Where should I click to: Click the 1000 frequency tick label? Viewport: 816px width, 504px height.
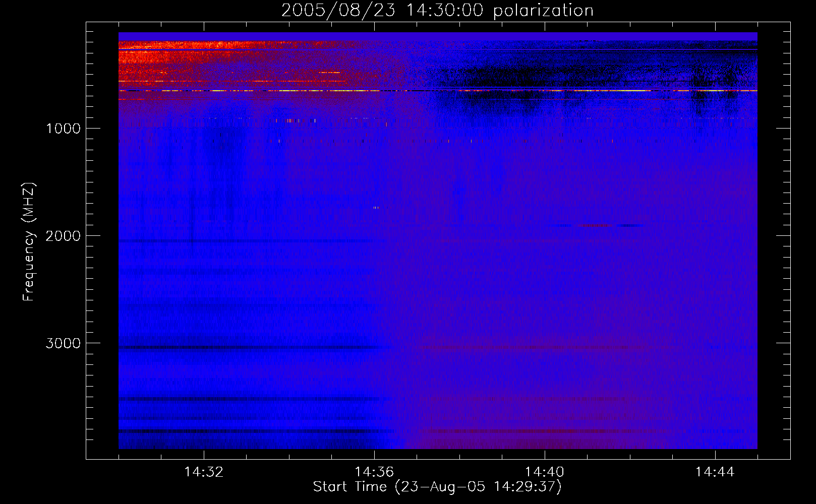(x=64, y=129)
